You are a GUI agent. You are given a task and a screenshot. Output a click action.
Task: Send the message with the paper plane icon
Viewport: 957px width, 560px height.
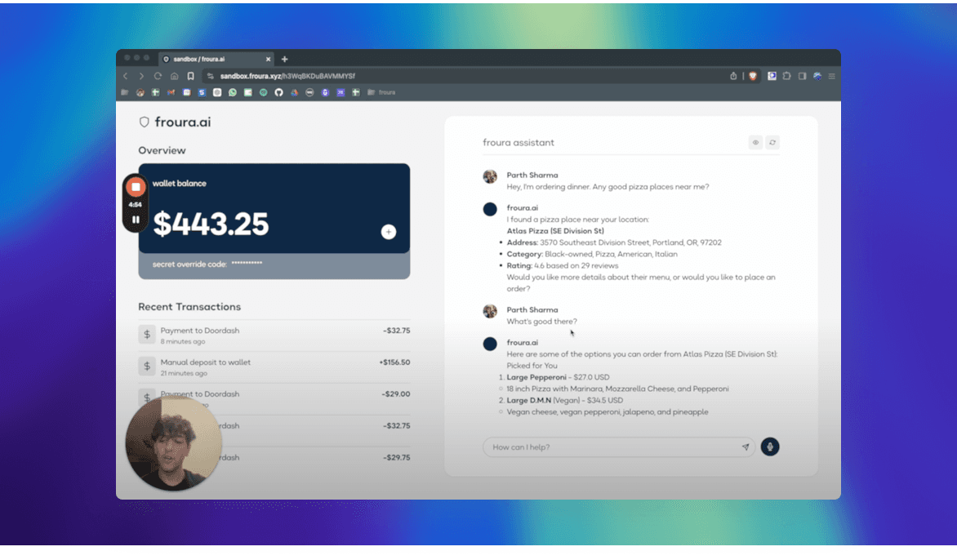coord(746,447)
